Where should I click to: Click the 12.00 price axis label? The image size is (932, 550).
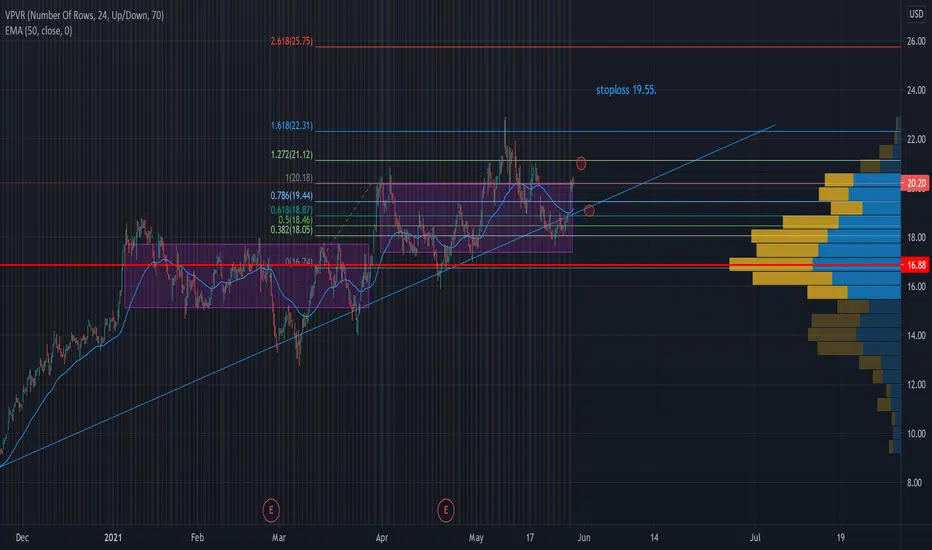[916, 385]
